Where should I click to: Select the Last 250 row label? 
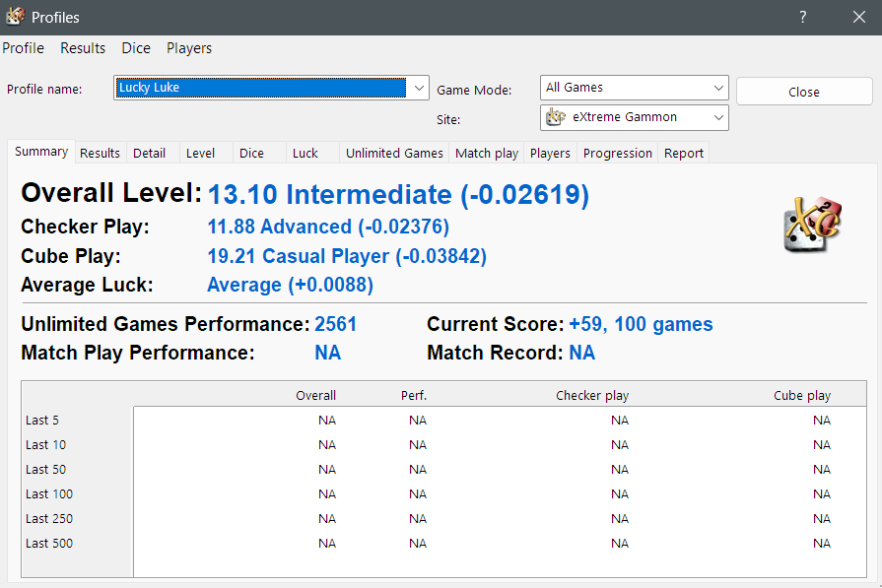pos(49,518)
